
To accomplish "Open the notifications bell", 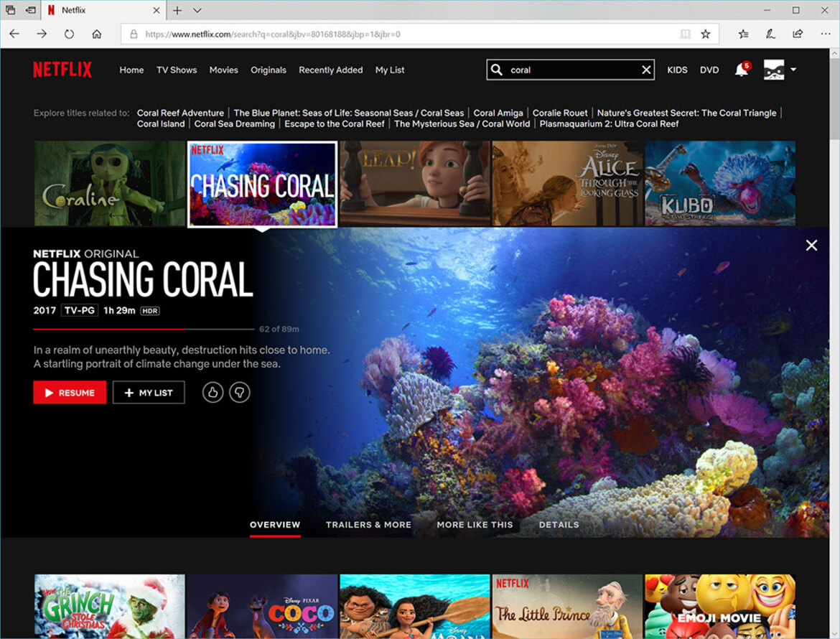I will pyautogui.click(x=742, y=69).
